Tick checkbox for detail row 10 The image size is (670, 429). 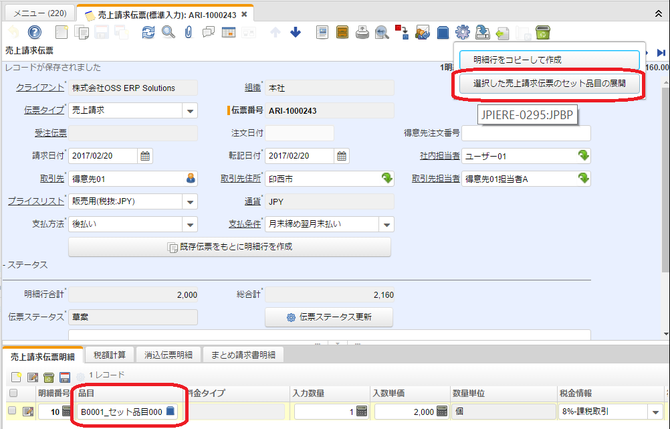click(12, 411)
